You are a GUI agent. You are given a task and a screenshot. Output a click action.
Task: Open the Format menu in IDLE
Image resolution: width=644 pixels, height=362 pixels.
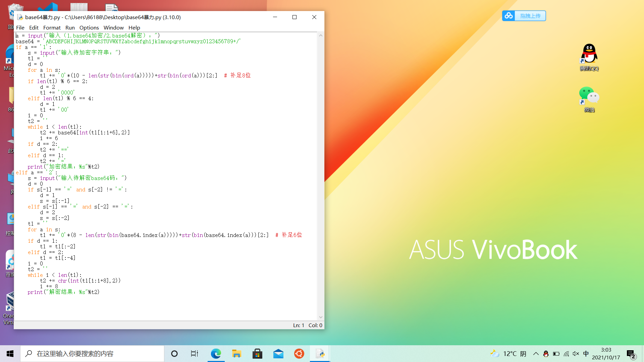(x=52, y=27)
